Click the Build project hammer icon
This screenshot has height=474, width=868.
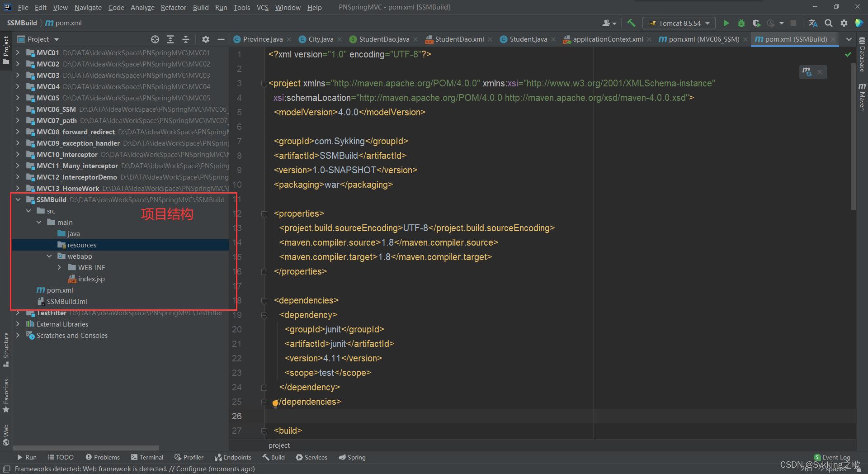631,23
